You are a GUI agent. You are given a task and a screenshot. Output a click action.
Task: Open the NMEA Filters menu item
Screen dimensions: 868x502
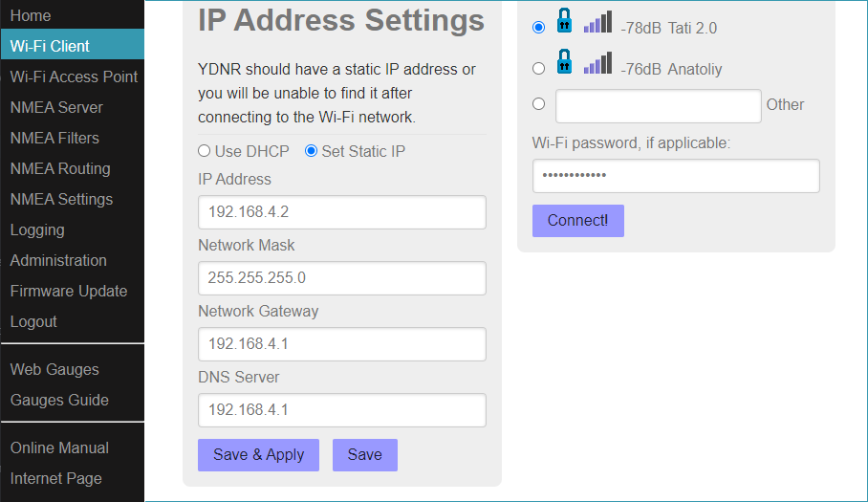tap(54, 138)
